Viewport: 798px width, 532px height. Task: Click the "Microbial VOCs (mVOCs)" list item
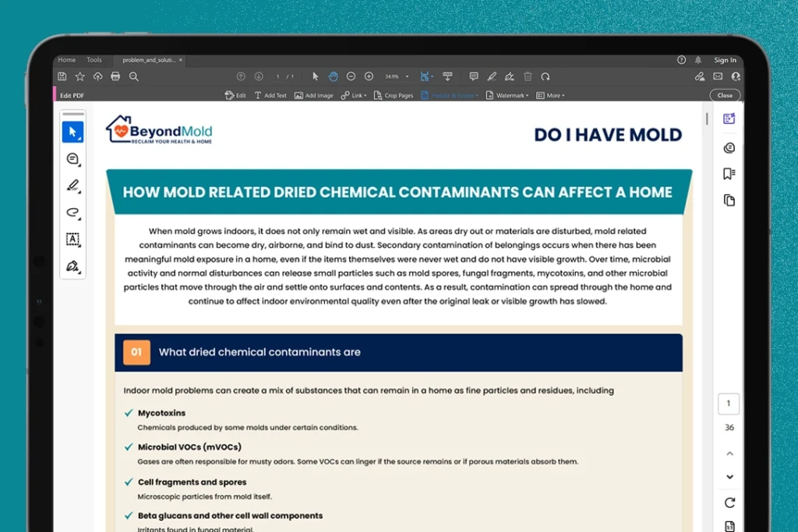pos(189,447)
